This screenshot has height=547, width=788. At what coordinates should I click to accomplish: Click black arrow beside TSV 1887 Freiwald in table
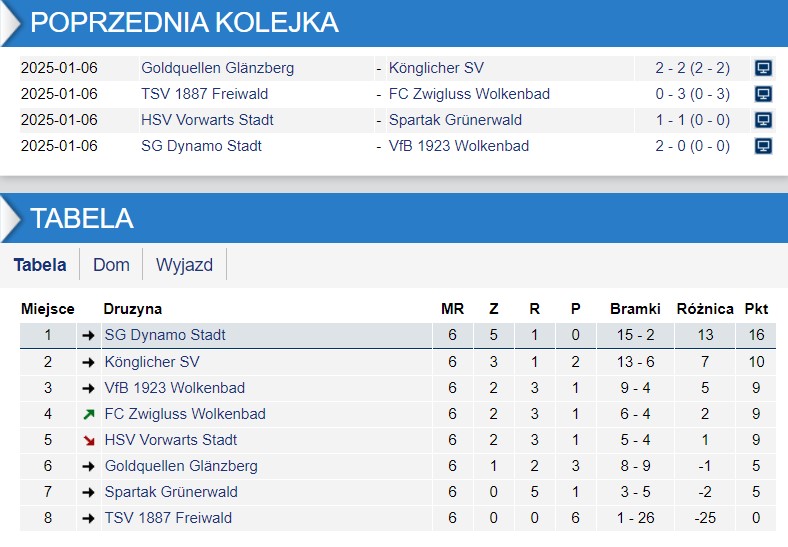coord(89,518)
